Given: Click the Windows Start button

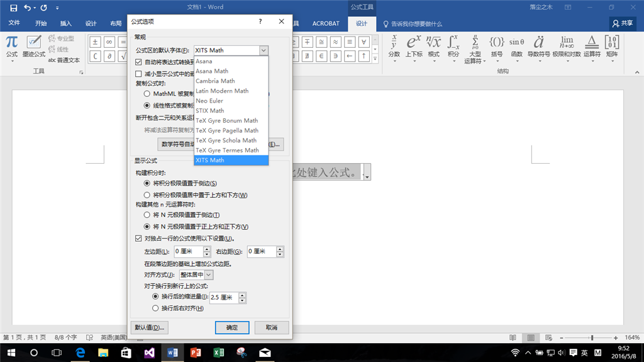Looking at the screenshot, I should tap(11, 353).
